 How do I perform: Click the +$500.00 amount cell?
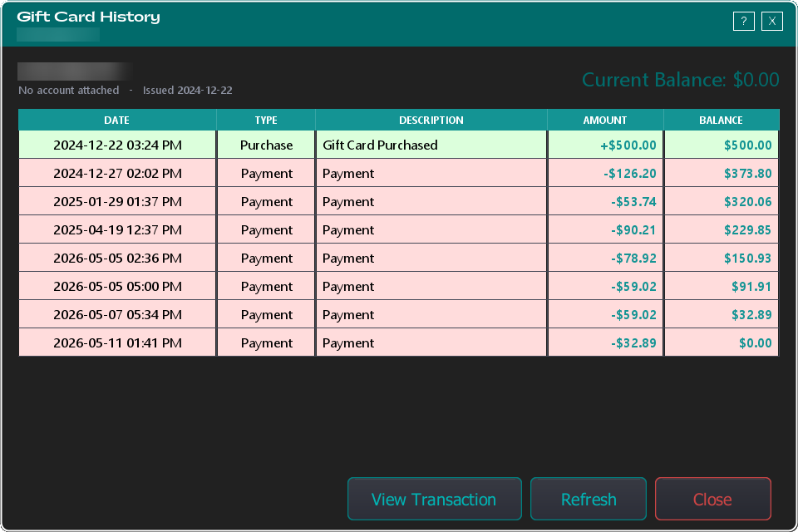click(606, 145)
